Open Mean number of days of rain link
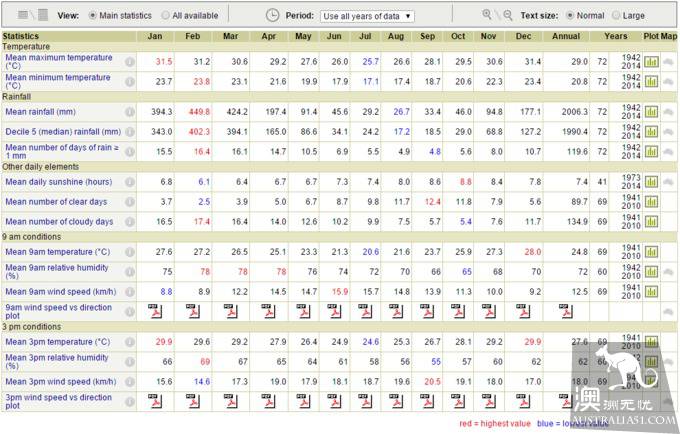The height and width of the screenshot is (434, 680). point(62,151)
